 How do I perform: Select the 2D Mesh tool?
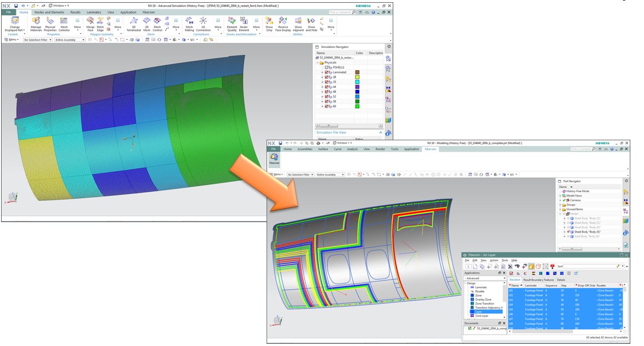pos(146,23)
